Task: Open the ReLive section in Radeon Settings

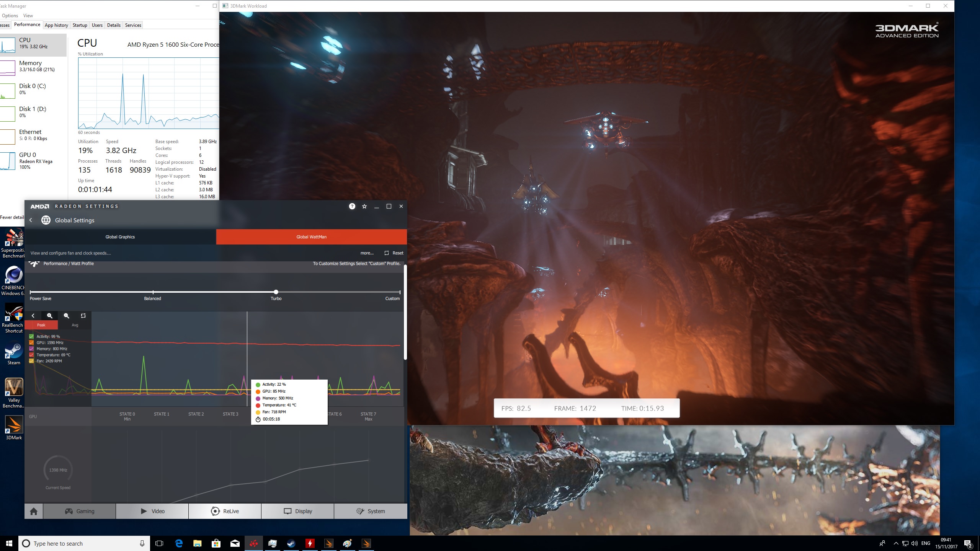Action: pos(225,511)
